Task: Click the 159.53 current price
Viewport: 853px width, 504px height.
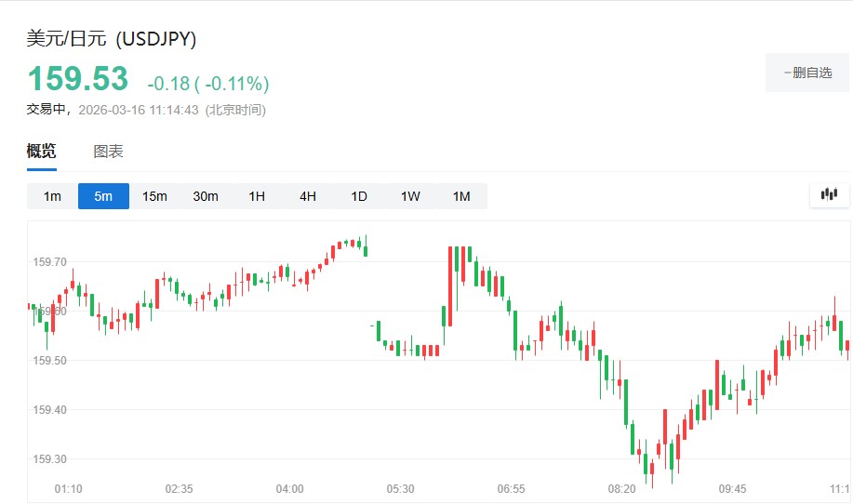Action: click(x=77, y=80)
